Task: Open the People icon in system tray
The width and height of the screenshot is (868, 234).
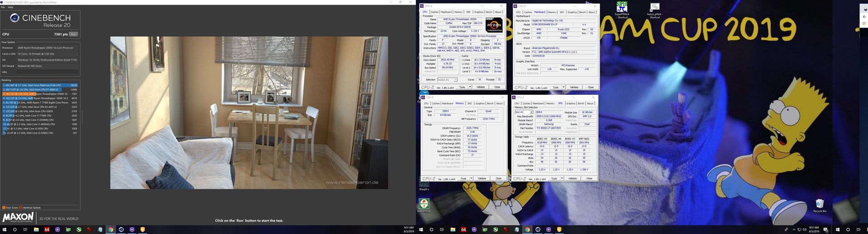Action: (x=787, y=229)
